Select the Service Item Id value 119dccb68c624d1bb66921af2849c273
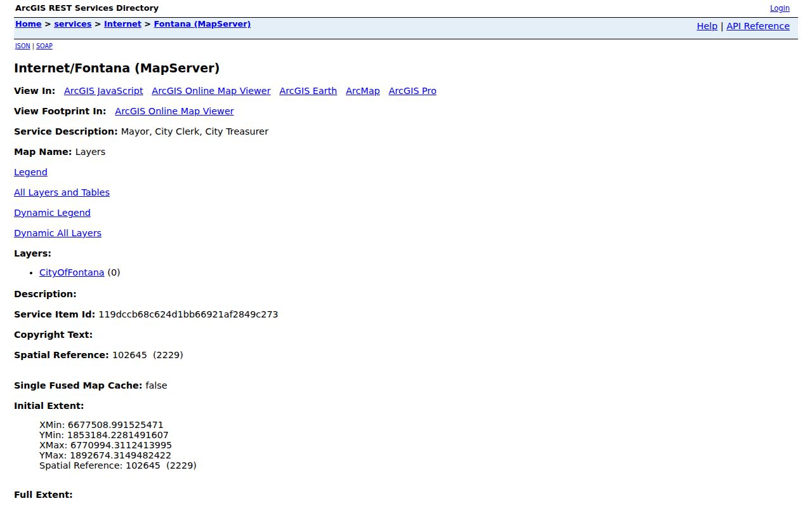Image resolution: width=812 pixels, height=508 pixels. click(188, 314)
